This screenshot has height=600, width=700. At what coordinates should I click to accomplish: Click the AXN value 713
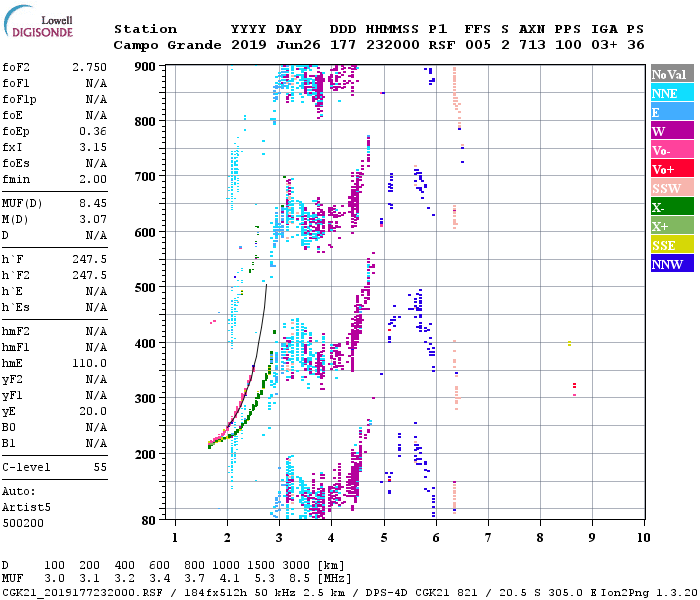[x=532, y=45]
